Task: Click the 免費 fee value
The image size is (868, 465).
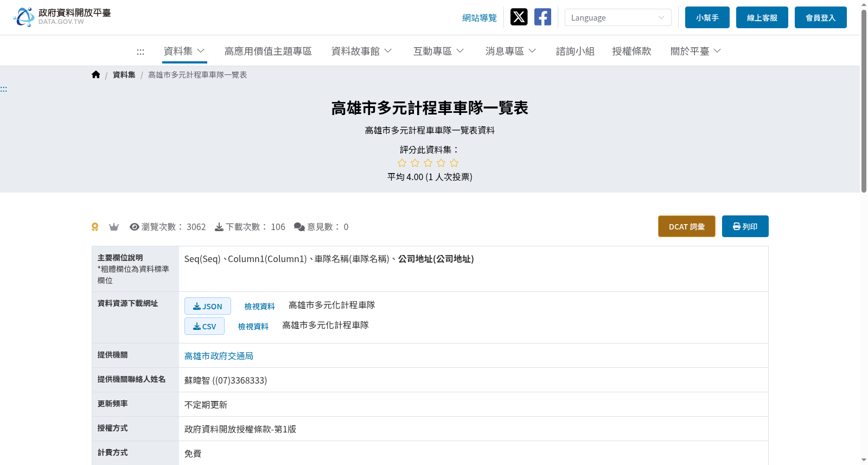Action: (193, 454)
